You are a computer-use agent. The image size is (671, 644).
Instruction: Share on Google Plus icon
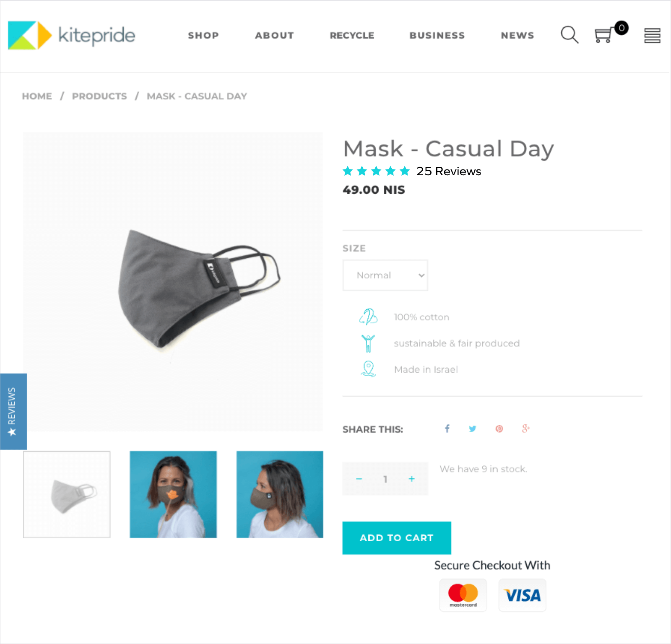[x=525, y=428]
